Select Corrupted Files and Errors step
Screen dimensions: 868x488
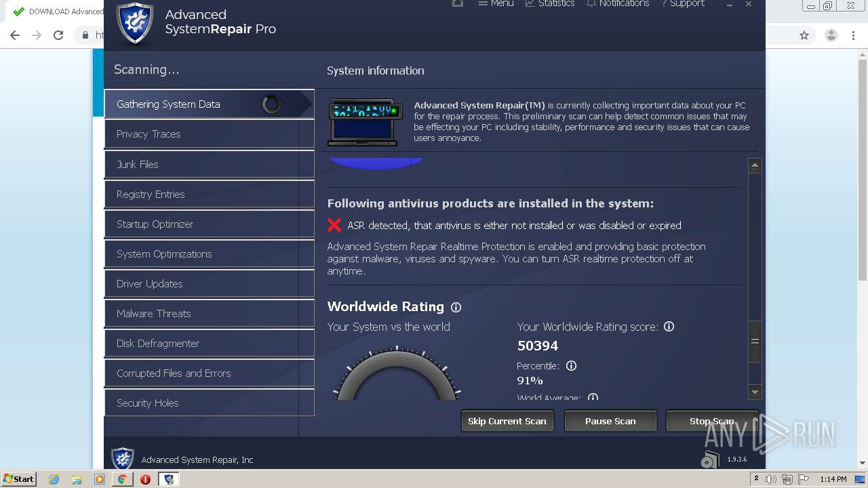pos(209,373)
